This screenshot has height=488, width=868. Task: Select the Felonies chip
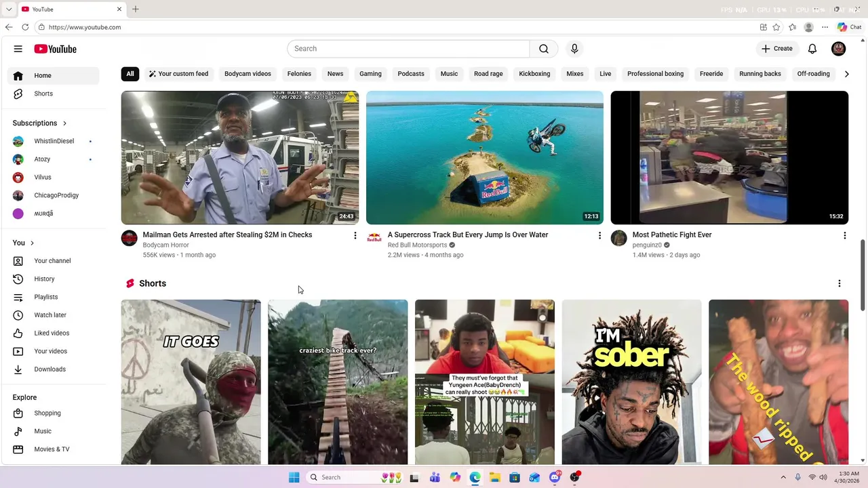pyautogui.click(x=299, y=74)
